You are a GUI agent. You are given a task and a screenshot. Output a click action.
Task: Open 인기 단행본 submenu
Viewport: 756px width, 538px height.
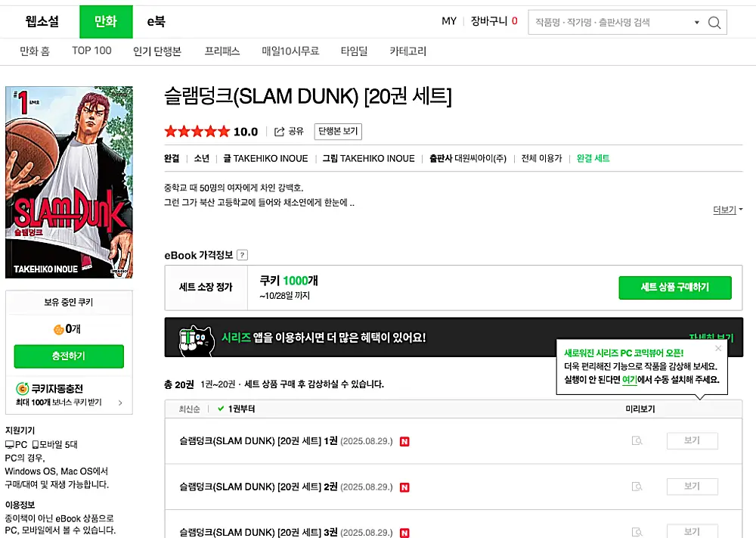(157, 51)
